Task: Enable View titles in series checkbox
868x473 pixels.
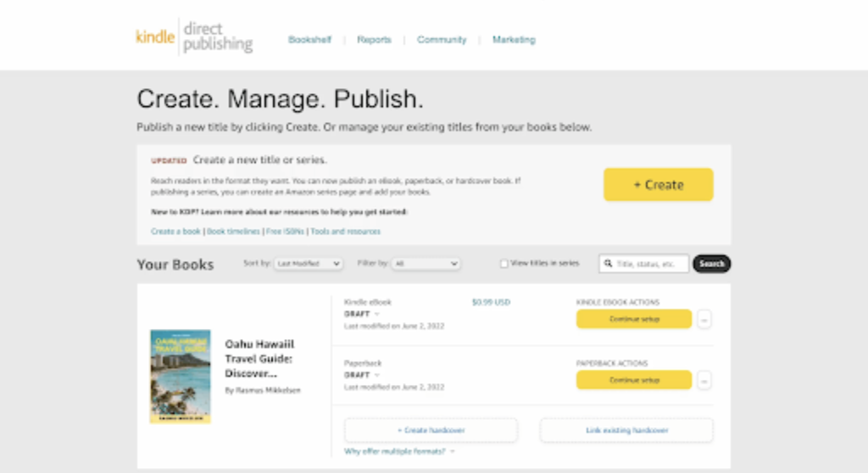Action: (504, 264)
